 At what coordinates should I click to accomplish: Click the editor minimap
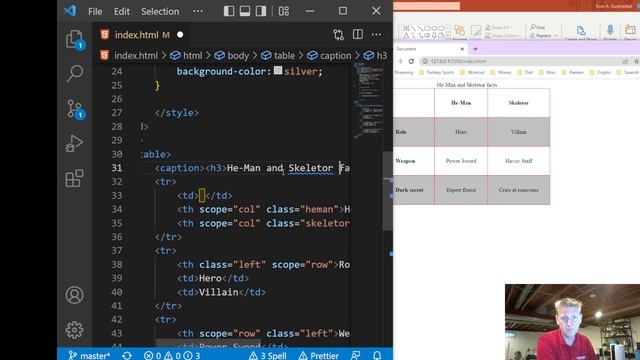[x=368, y=100]
